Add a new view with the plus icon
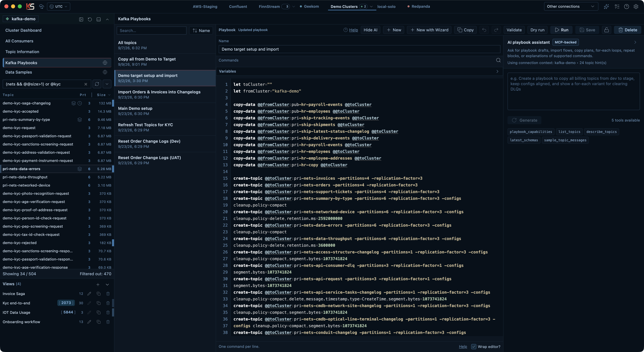Viewport: 644px width, 352px height. 98,285
